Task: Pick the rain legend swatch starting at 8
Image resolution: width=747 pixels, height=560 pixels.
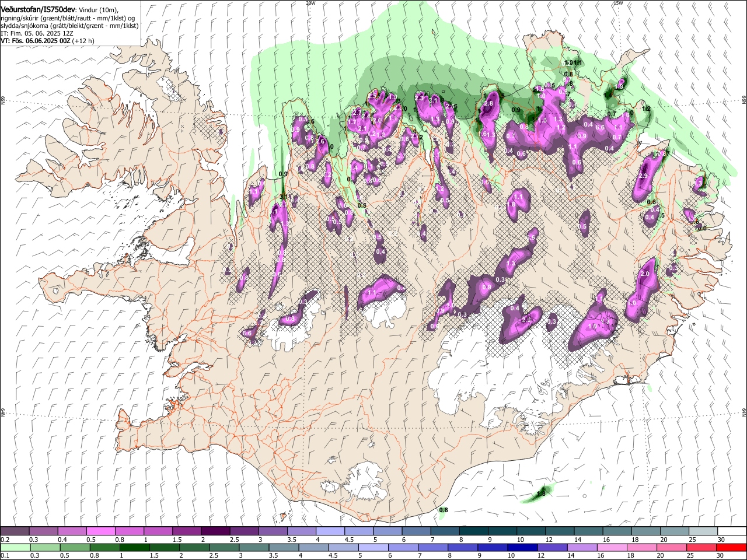Action: [x=463, y=547]
